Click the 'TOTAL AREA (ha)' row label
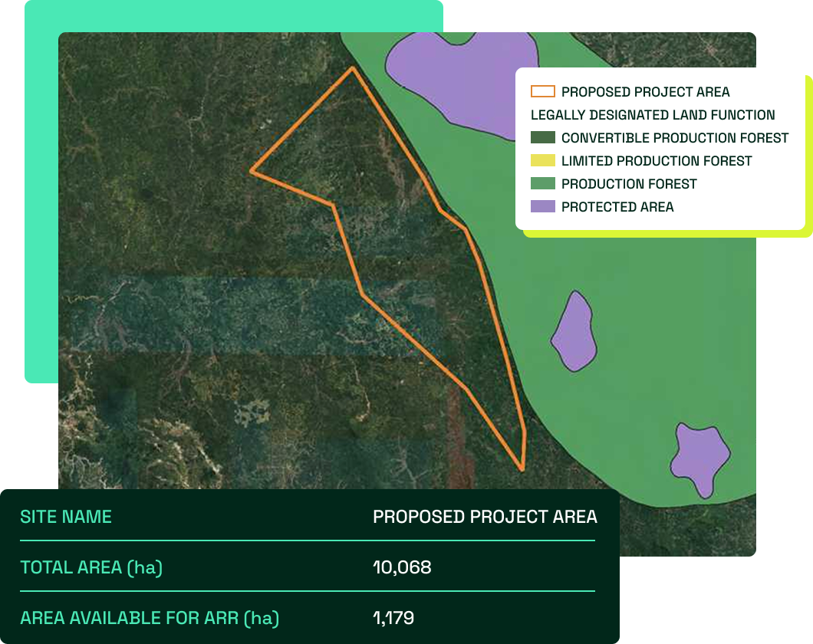This screenshot has height=644, width=813. coord(91,567)
